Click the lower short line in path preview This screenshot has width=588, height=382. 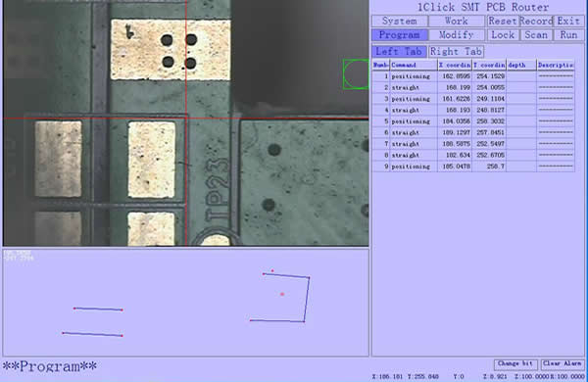pos(92,334)
